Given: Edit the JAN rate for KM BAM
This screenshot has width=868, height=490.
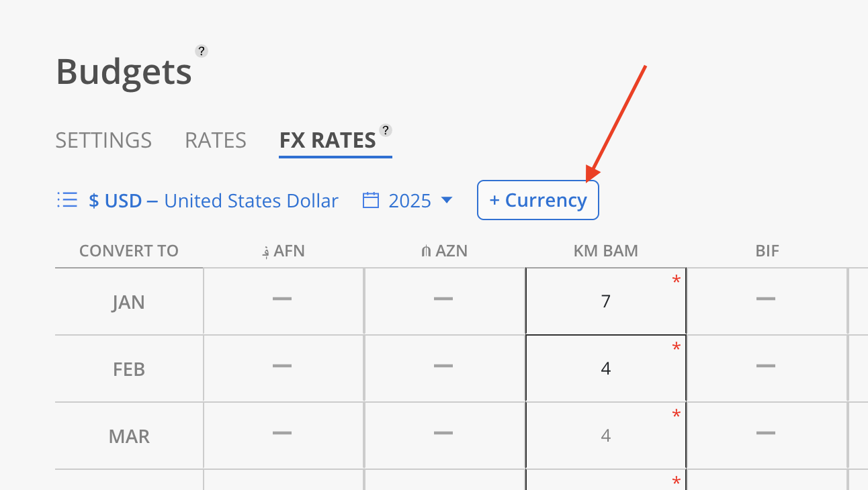Looking at the screenshot, I should point(606,301).
